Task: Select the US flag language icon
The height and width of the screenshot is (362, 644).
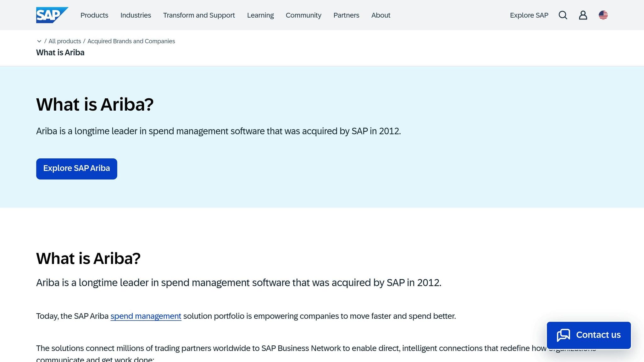Action: 603,15
